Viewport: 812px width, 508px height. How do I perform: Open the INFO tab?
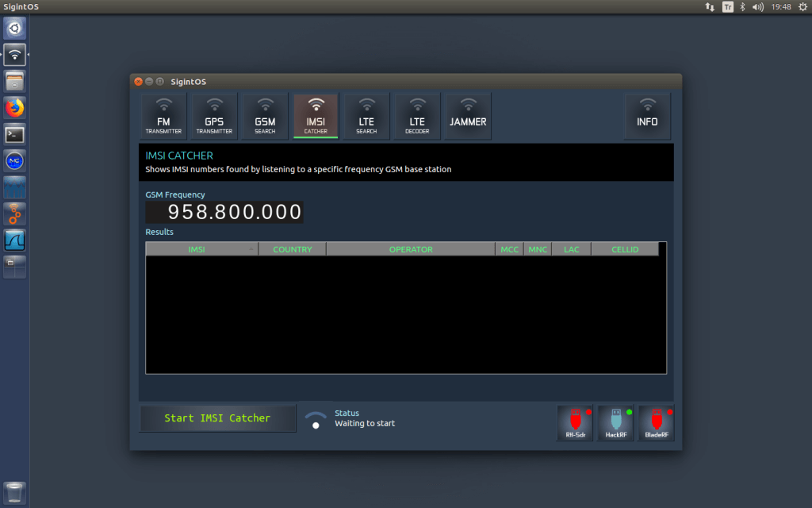coord(647,116)
